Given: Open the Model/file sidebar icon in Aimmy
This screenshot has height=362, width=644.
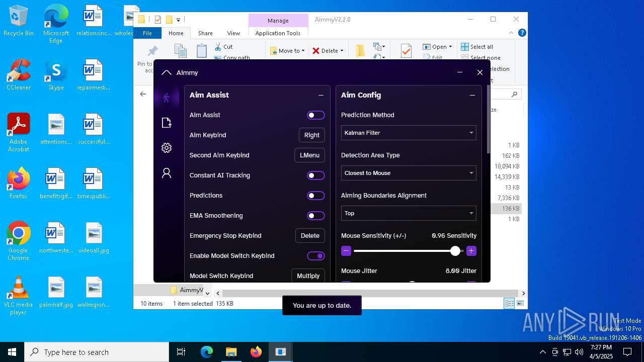Looking at the screenshot, I should pos(167,123).
